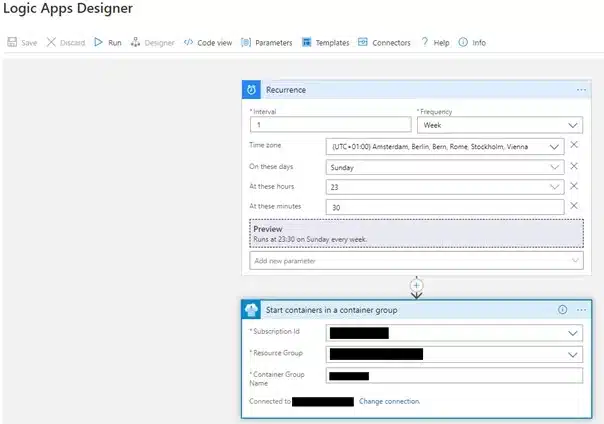Click the Discard label in toolbar
Image resolution: width=604 pixels, height=424 pixels.
tap(72, 43)
